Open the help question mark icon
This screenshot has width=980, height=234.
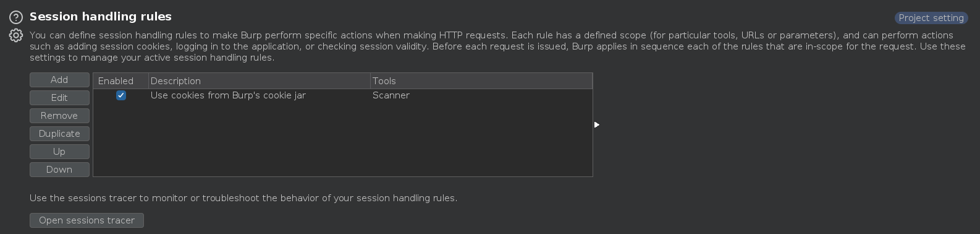click(16, 17)
